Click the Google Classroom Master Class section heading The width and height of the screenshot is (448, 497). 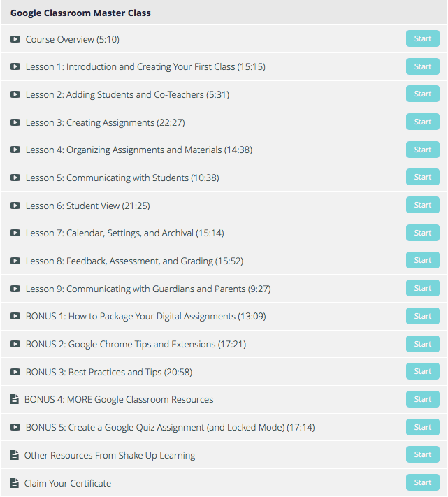click(x=80, y=13)
